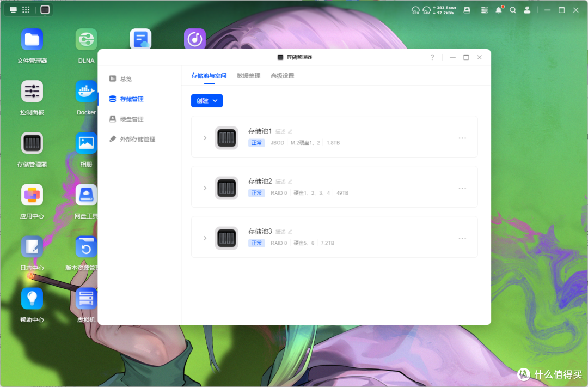This screenshot has height=387, width=588.
Task: Open the 网盘工具 desktop icon
Action: (86, 195)
